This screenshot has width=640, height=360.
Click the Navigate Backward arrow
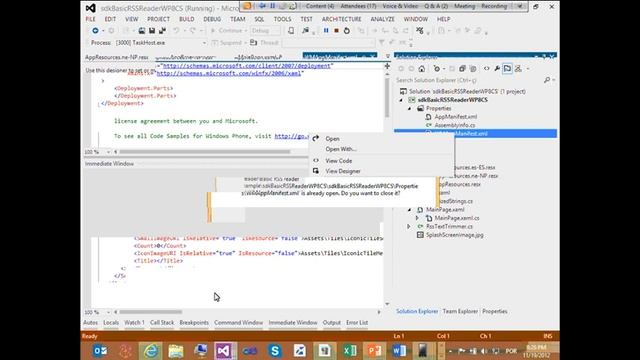click(95, 31)
